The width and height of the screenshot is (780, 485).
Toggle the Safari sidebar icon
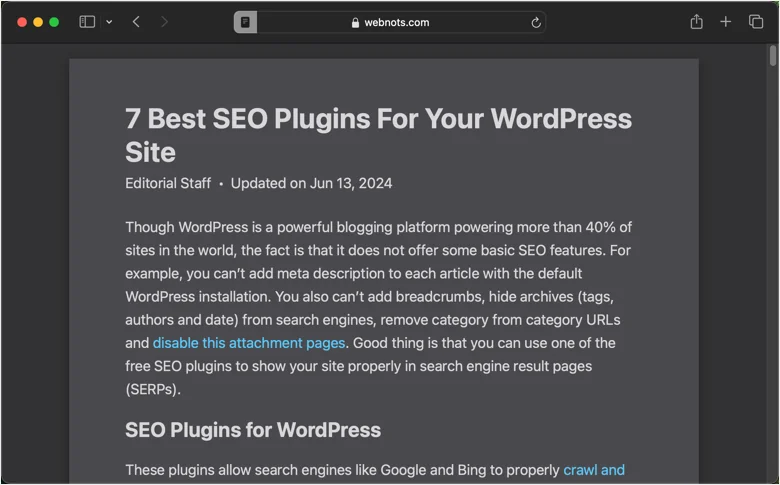pyautogui.click(x=87, y=22)
